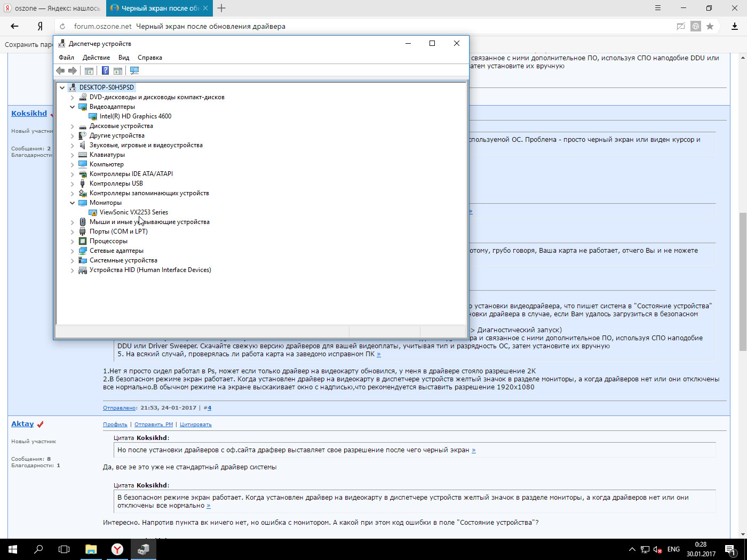This screenshot has width=747, height=560.
Task: Click the web page vertical scrollbar thumb
Action: pyautogui.click(x=743, y=282)
